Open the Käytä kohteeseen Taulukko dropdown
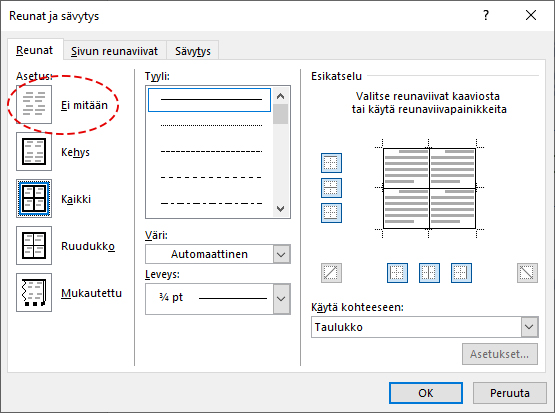This screenshot has width=555, height=413. coord(425,327)
